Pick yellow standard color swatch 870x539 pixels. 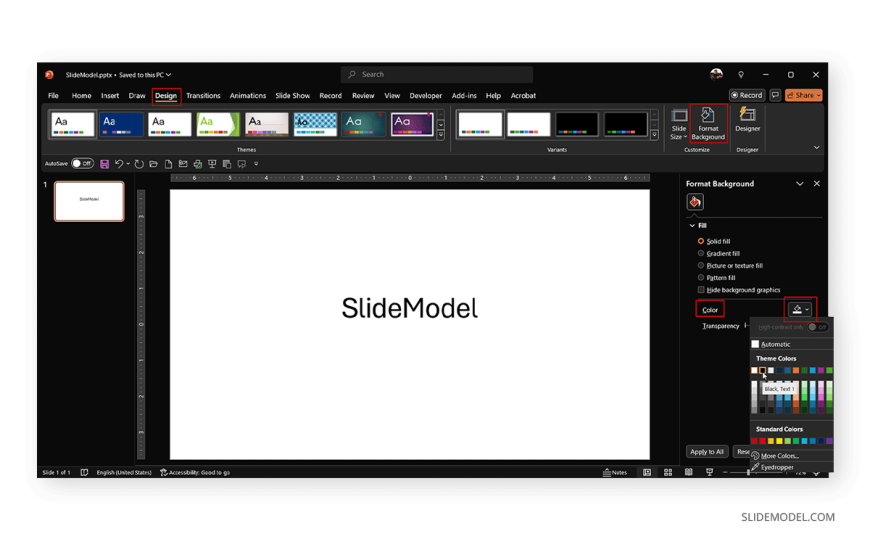click(779, 441)
